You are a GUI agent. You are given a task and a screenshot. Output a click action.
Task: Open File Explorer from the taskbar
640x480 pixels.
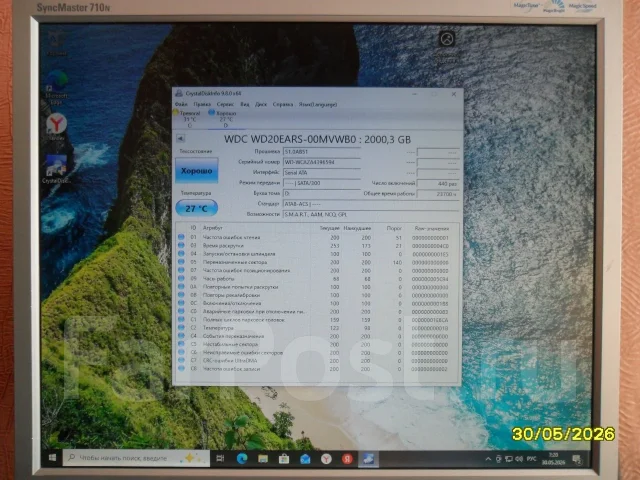(263, 459)
